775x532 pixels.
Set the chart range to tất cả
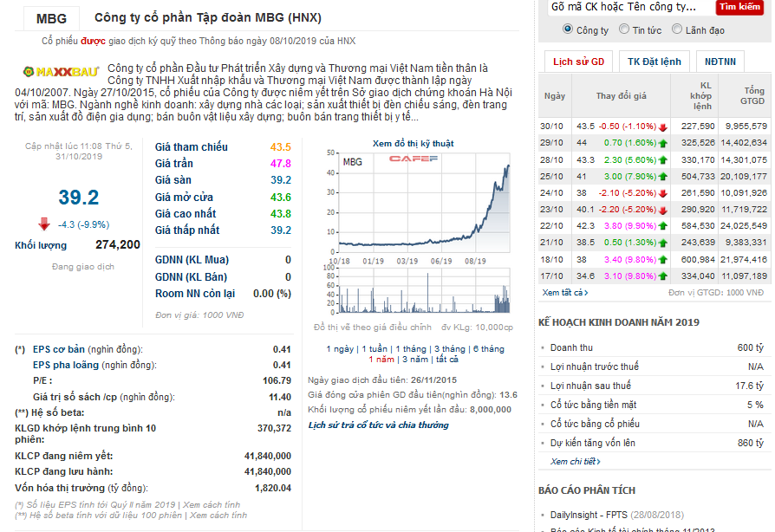[x=446, y=360]
